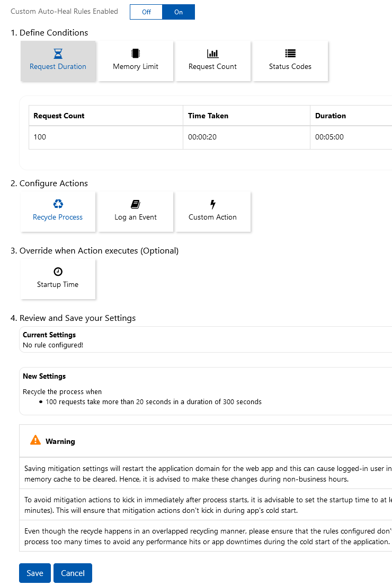Click the Startup Time clock icon
392x585 pixels.
[x=58, y=272]
